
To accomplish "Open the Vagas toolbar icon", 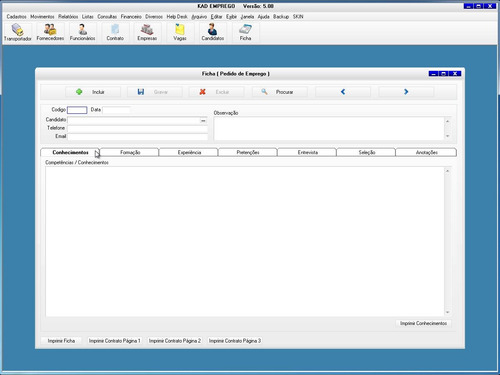I will coord(180,32).
